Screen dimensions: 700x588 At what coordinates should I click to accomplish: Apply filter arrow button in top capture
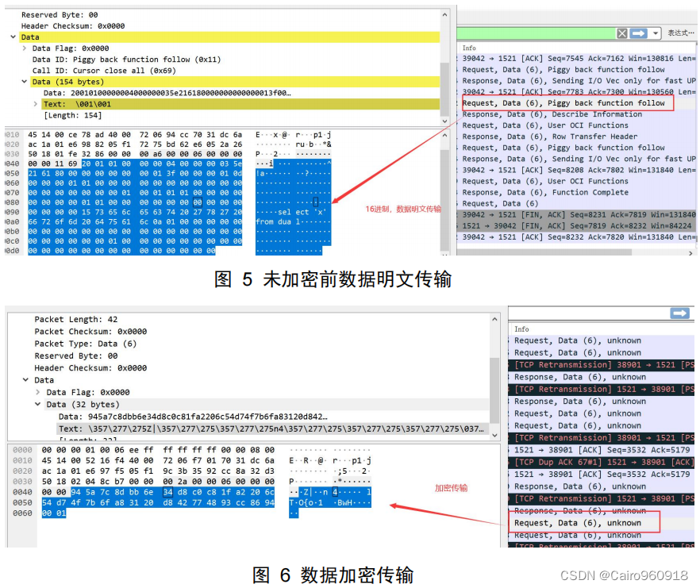[x=638, y=33]
